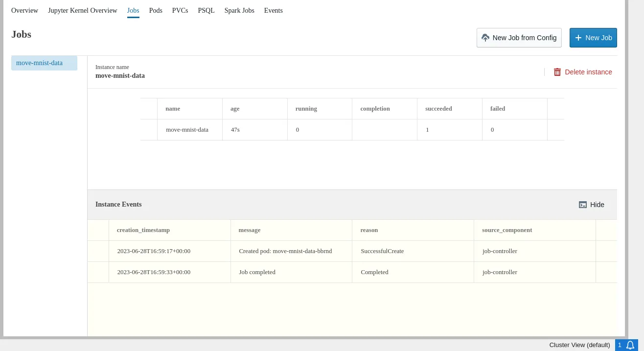Switch to Jupyter Kernel Overview tab
This screenshot has width=644, height=351.
tap(83, 10)
